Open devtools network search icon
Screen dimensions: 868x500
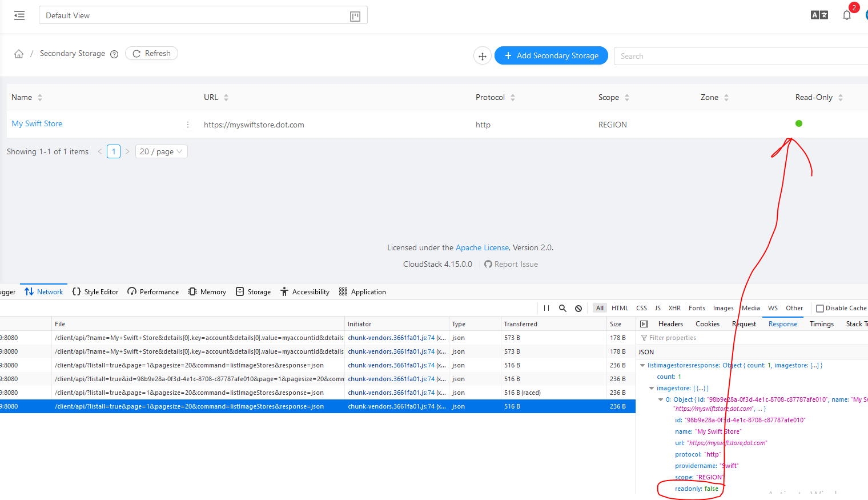pyautogui.click(x=562, y=308)
